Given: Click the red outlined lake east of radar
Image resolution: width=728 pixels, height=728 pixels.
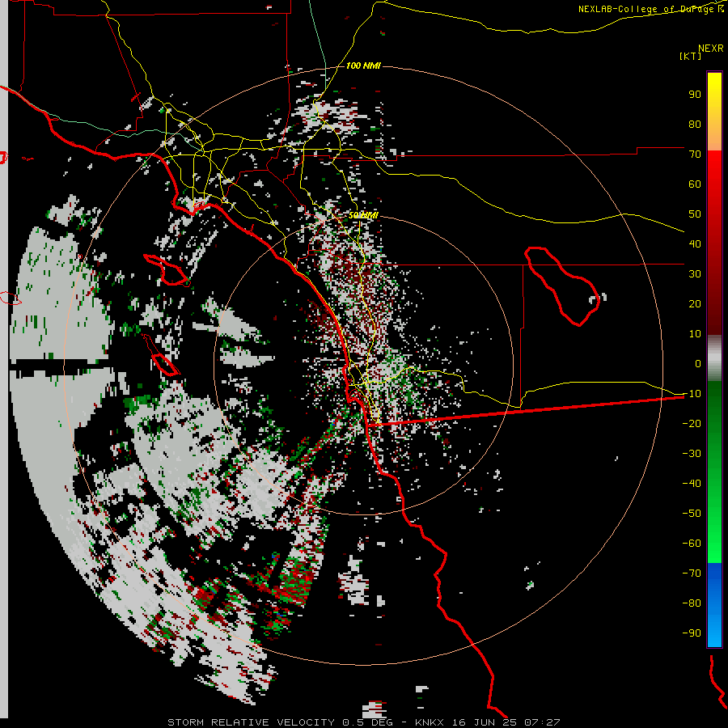Looking at the screenshot, I should pyautogui.click(x=562, y=286).
